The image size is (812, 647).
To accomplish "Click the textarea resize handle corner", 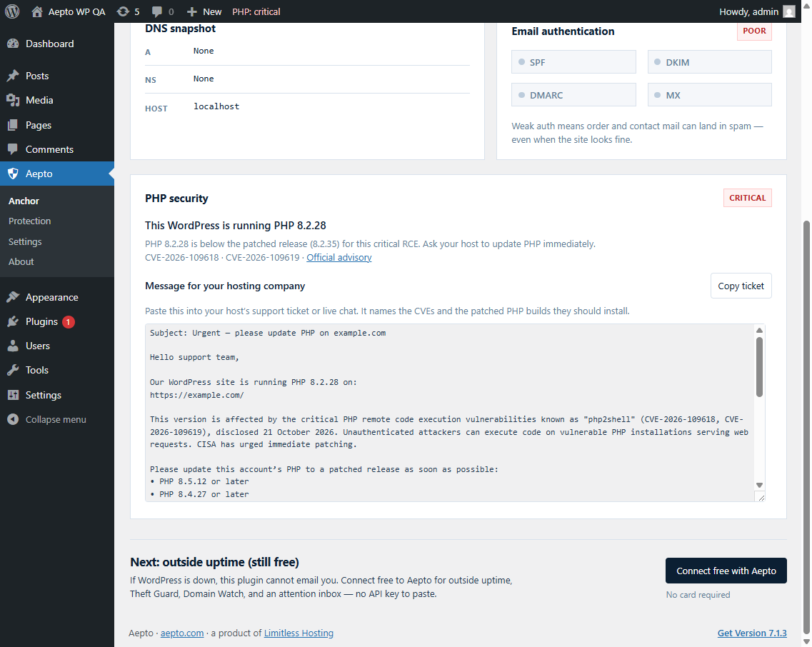I will (x=760, y=497).
